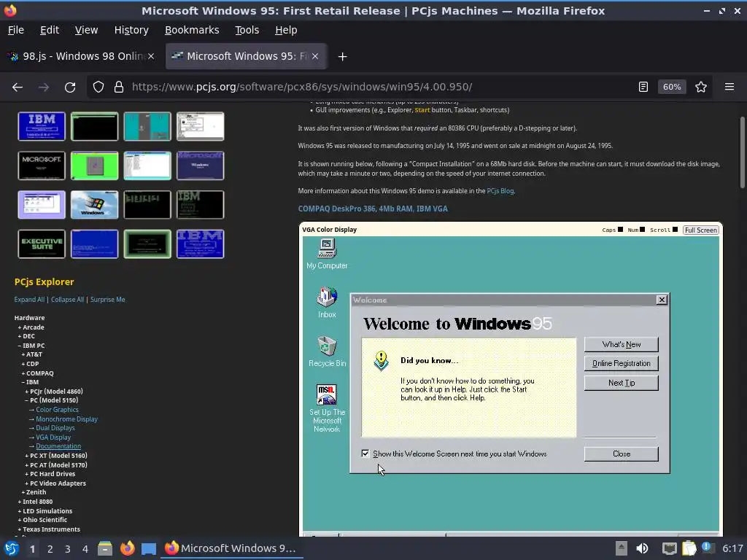Click Surprise Me link
Viewport: 747px width, 560px height.
point(108,300)
